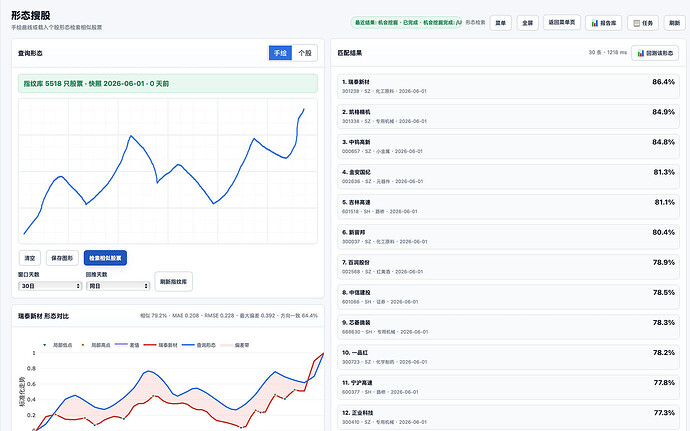Image resolution: width=690 pixels, height=431 pixels.
Task: Select result row 2 with code 301338
Action: pos(508,116)
